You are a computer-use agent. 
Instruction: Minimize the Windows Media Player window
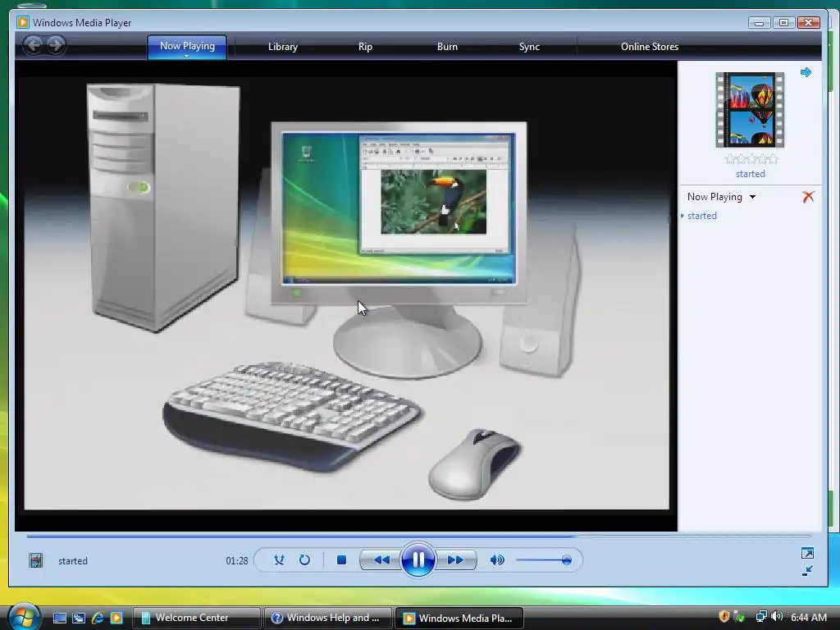coord(759,22)
